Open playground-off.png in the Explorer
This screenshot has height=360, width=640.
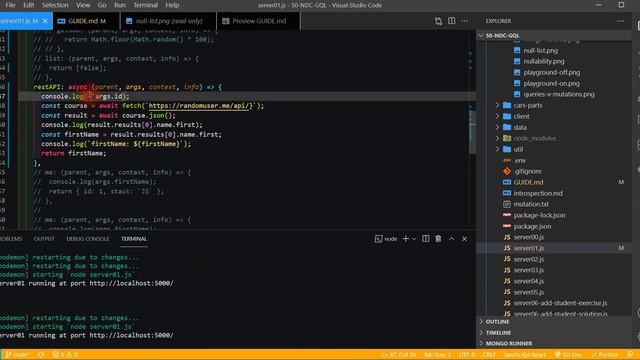[x=551, y=72]
